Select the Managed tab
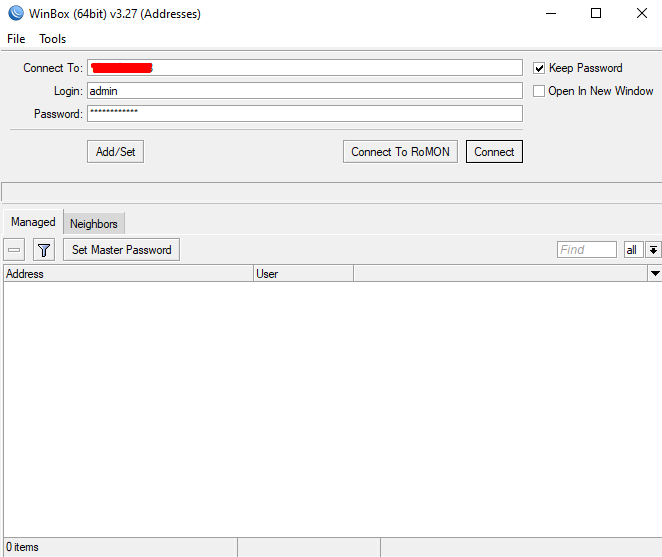 (33, 222)
